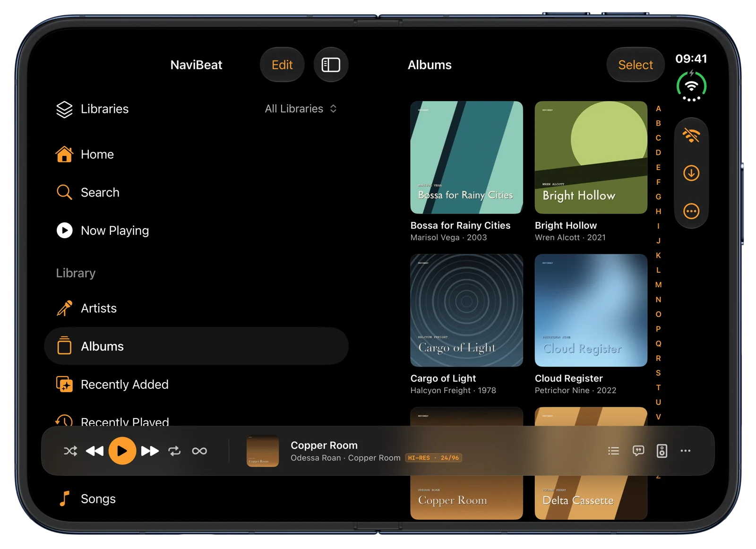Open Recently Added list

coord(196,385)
